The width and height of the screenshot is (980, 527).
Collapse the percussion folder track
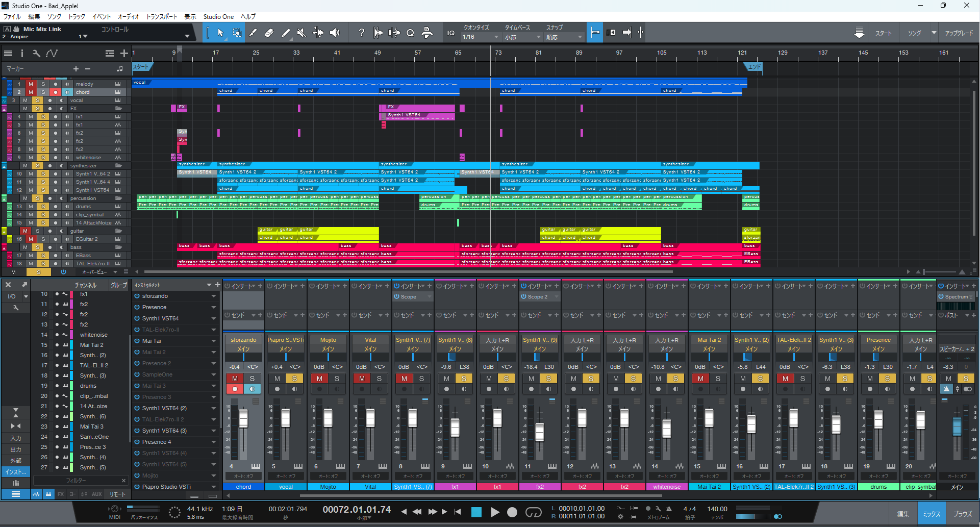[x=4, y=198]
